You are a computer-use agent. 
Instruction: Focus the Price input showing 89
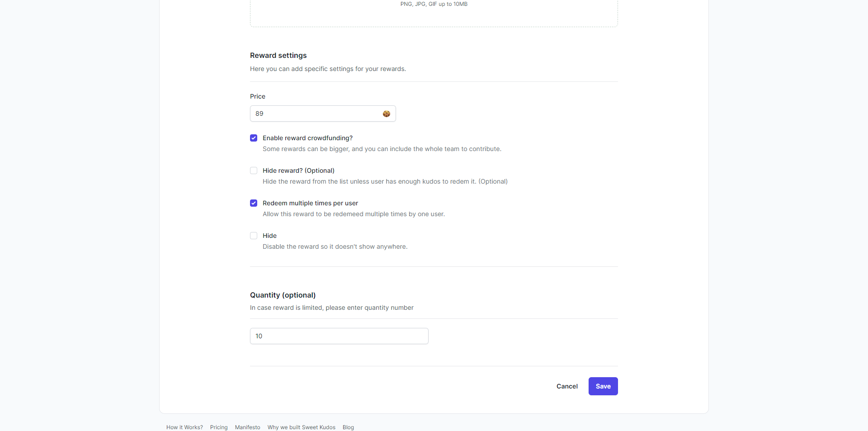pyautogui.click(x=323, y=114)
